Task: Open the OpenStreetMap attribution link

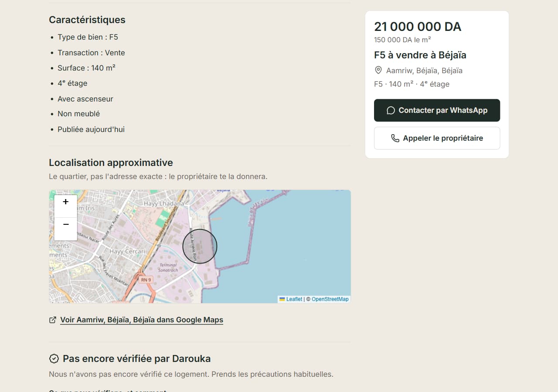Action: tap(330, 299)
